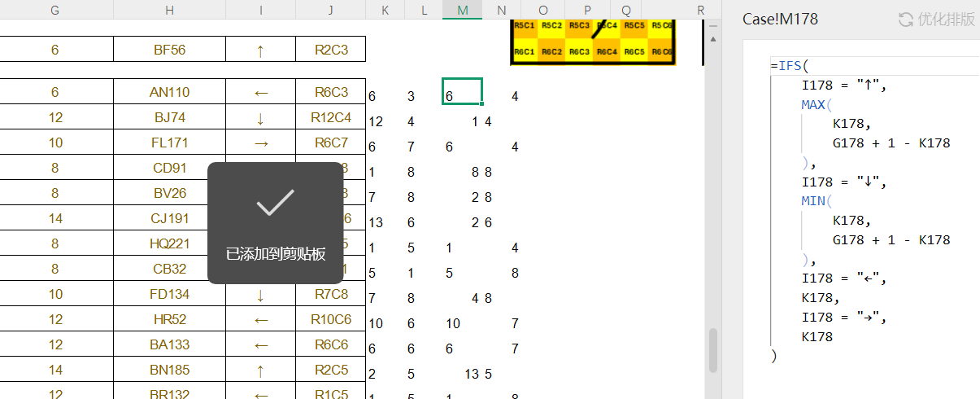Select the cell containing R6C7
The image size is (980, 399).
point(331,142)
